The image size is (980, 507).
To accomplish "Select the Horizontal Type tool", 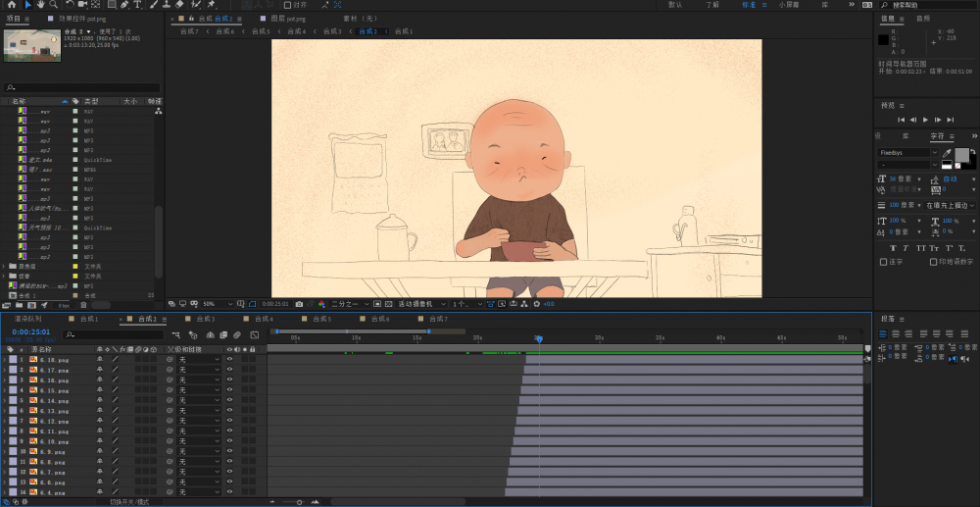I will (x=137, y=4).
